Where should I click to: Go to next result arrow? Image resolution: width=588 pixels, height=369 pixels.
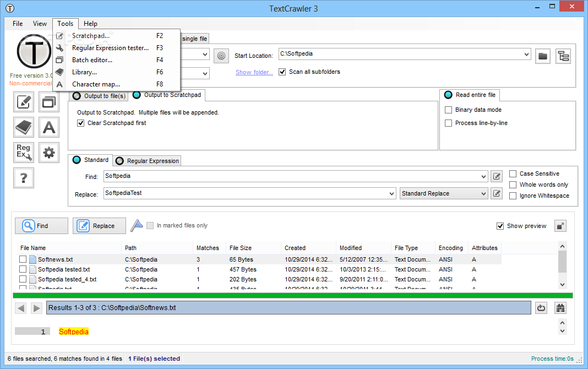pos(36,308)
